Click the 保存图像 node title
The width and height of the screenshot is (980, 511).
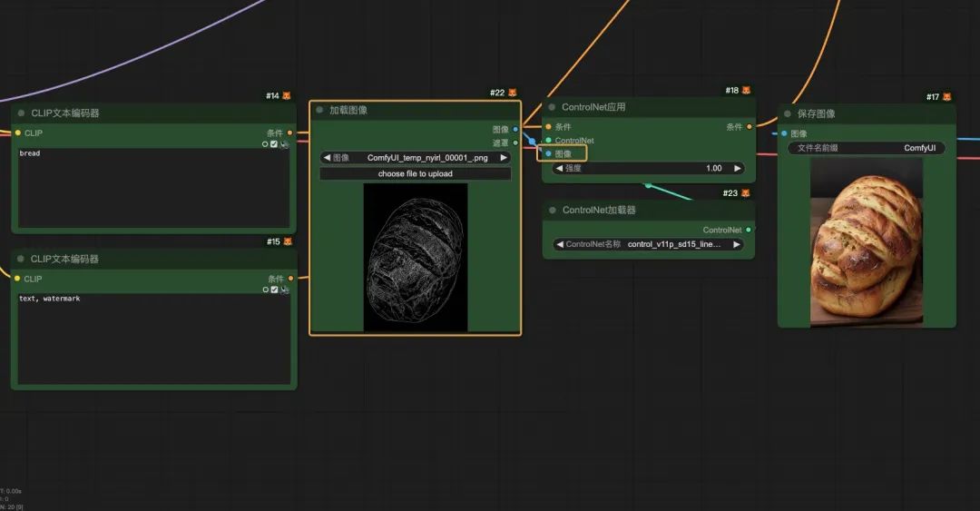(x=816, y=113)
